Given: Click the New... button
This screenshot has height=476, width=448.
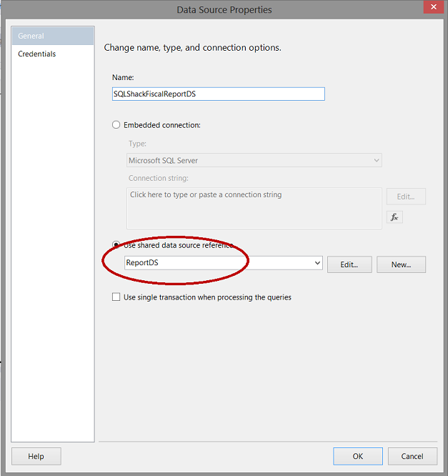Looking at the screenshot, I should point(401,264).
